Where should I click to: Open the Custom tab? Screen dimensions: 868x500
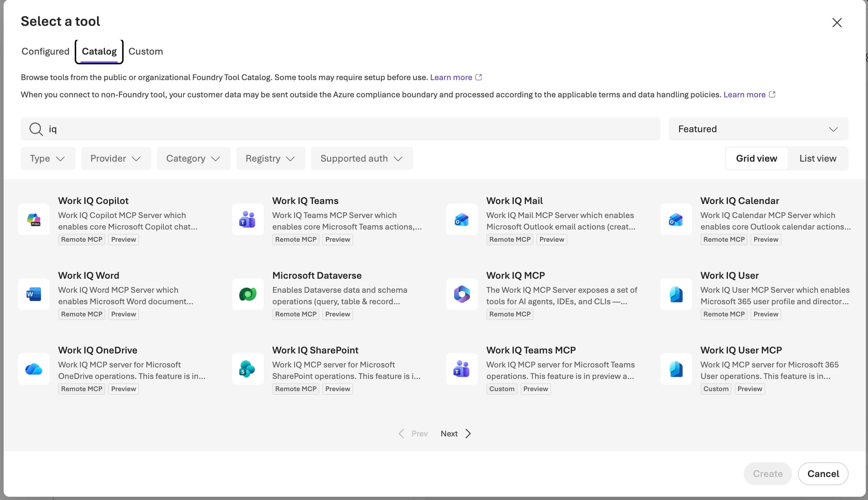click(x=146, y=51)
